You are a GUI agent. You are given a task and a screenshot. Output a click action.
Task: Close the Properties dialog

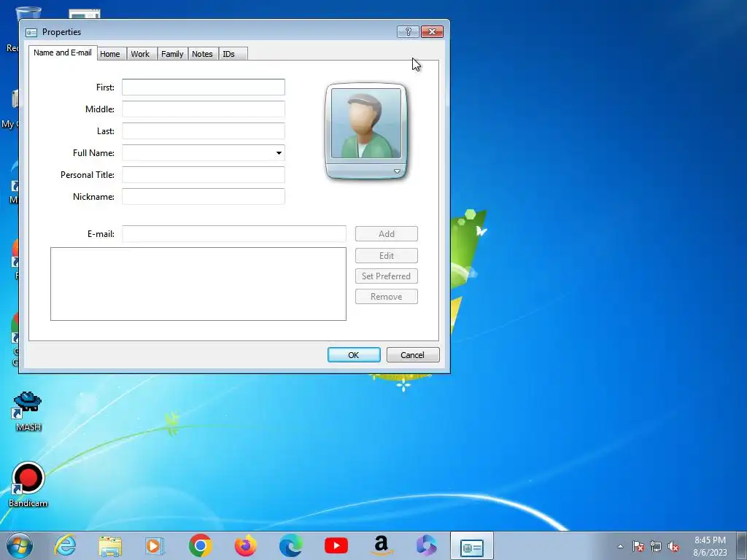pos(432,32)
